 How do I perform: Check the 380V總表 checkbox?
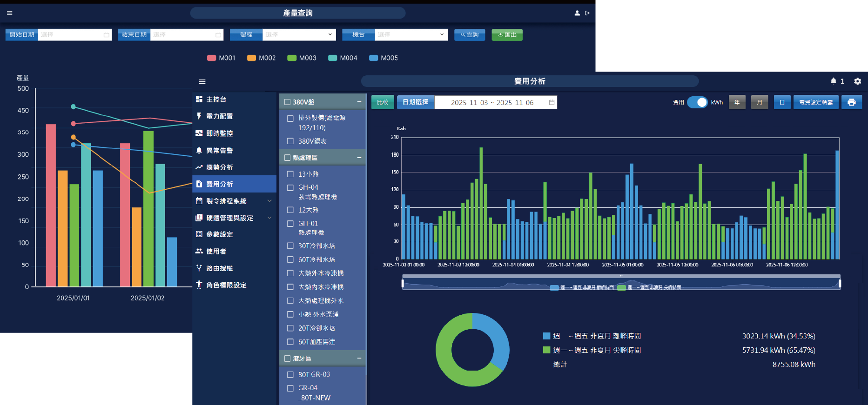tap(290, 141)
